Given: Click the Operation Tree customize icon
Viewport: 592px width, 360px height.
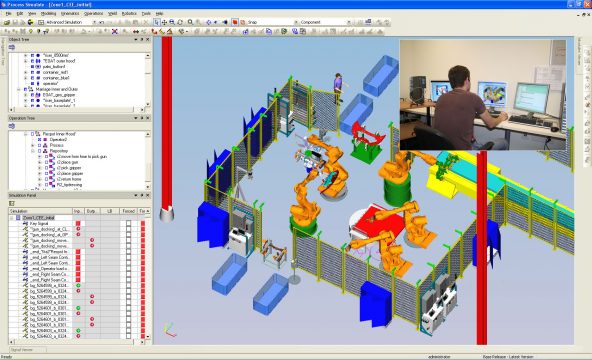Looking at the screenshot, I should (x=12, y=126).
